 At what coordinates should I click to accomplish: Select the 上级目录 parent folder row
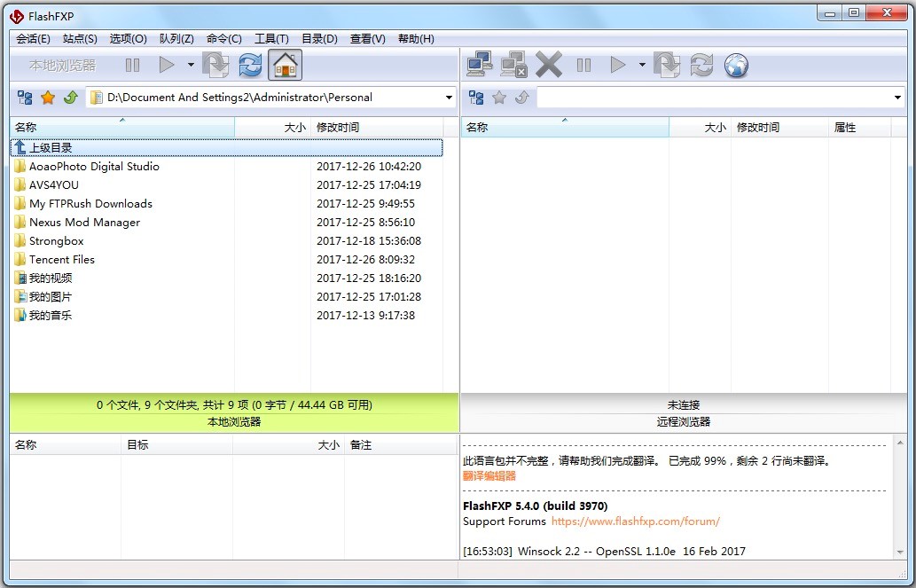pyautogui.click(x=227, y=148)
